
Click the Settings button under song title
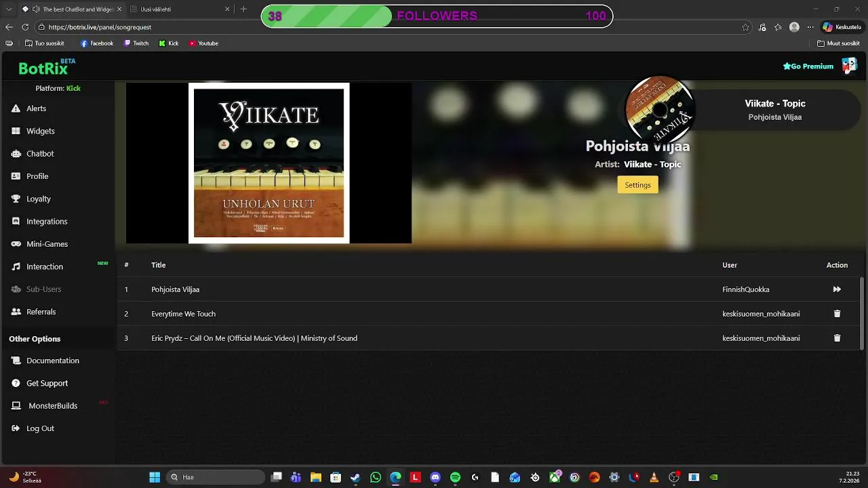pos(637,185)
